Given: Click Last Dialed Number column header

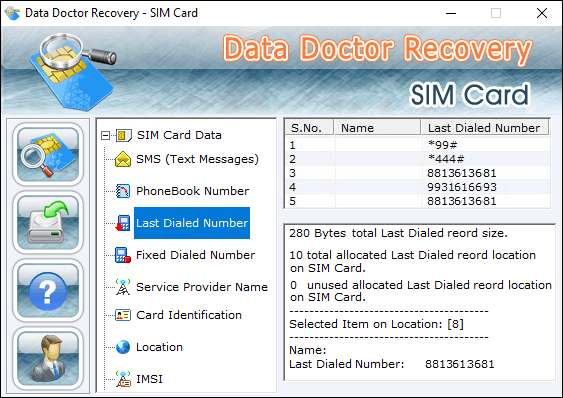Looking at the screenshot, I should (484, 128).
